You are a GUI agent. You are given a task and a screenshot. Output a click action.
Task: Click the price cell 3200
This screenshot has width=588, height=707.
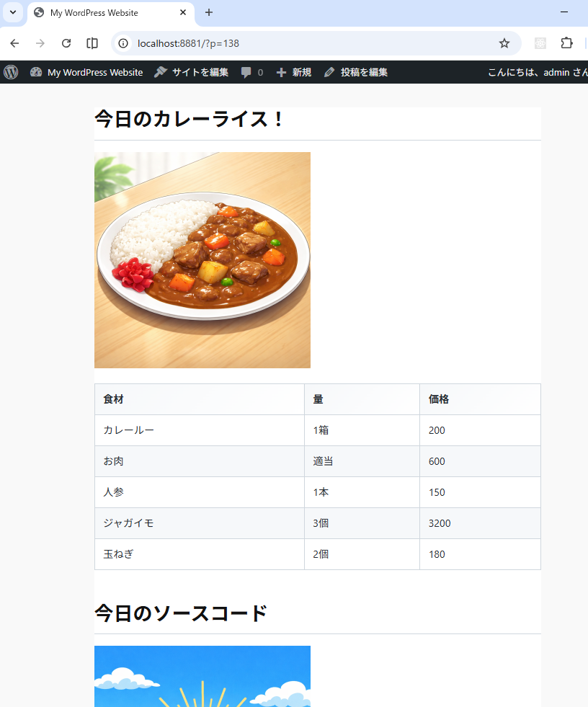[480, 523]
